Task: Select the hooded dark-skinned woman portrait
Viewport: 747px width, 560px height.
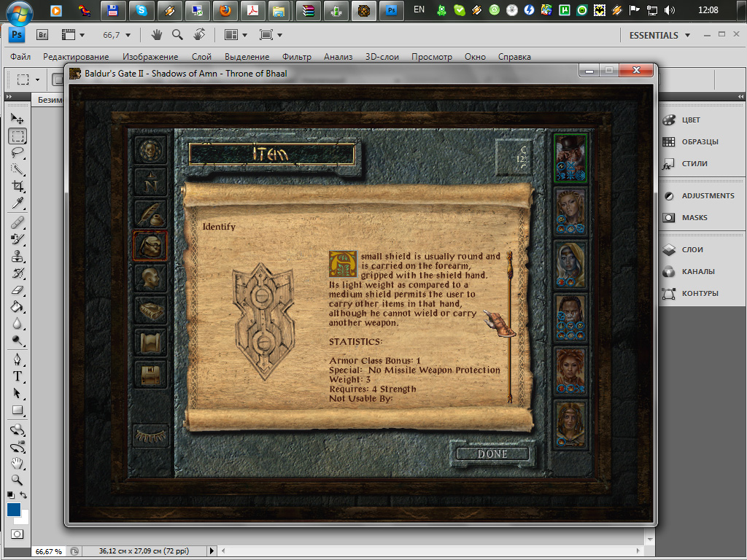Action: pos(570,264)
